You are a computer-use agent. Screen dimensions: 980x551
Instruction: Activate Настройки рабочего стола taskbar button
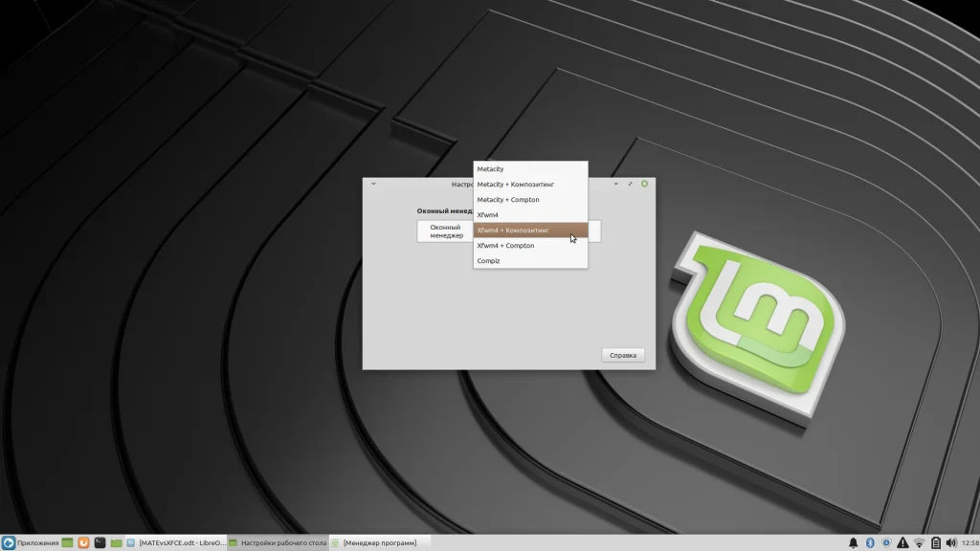(278, 543)
